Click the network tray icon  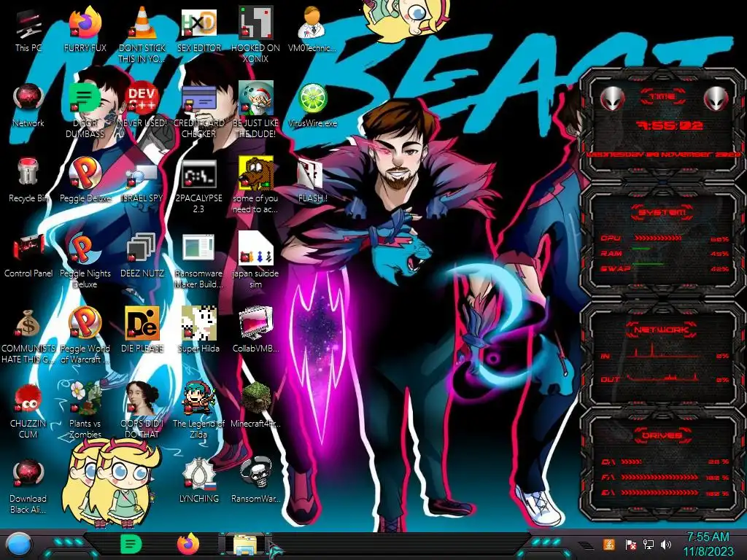(x=648, y=544)
